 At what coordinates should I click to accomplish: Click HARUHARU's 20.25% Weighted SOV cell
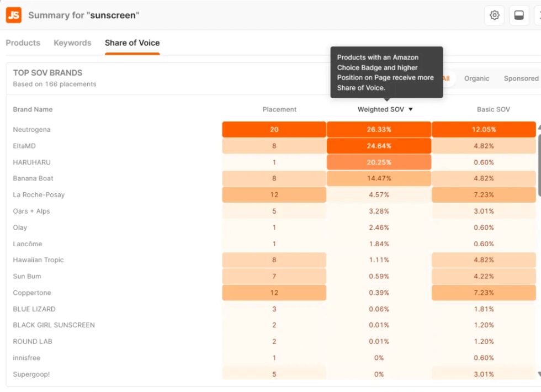[x=379, y=162]
